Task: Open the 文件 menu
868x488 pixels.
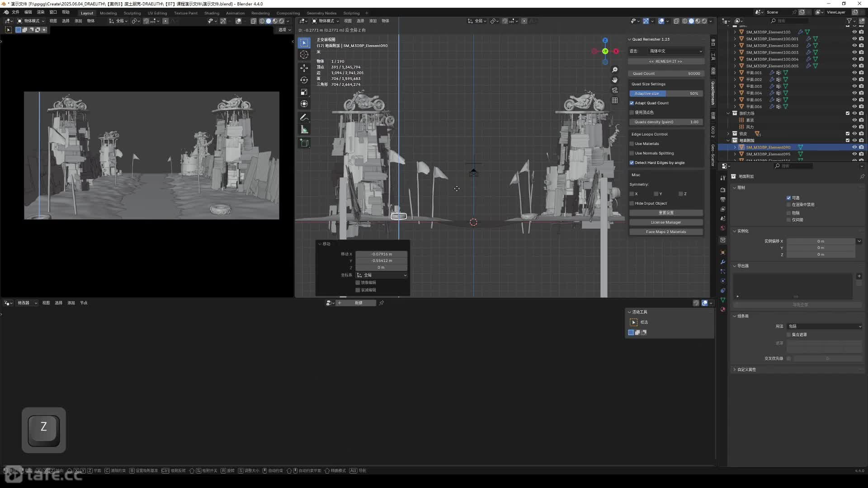Action: 15,12
